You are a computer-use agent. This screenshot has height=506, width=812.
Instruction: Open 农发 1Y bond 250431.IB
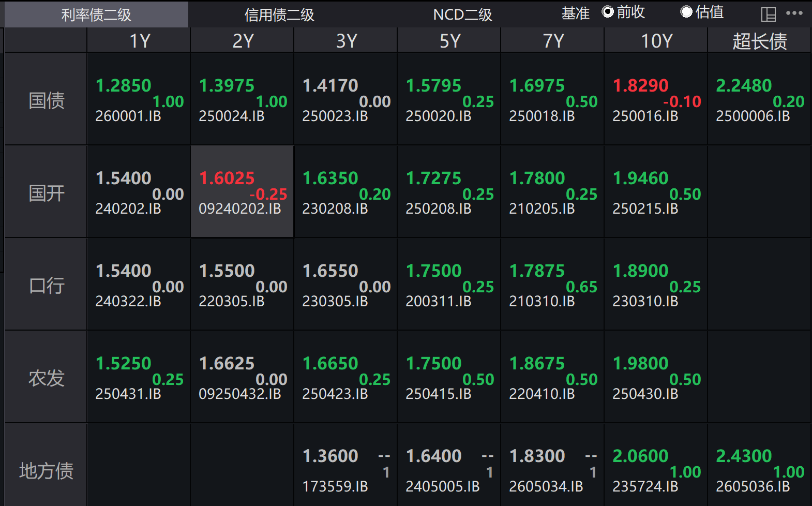coord(139,377)
